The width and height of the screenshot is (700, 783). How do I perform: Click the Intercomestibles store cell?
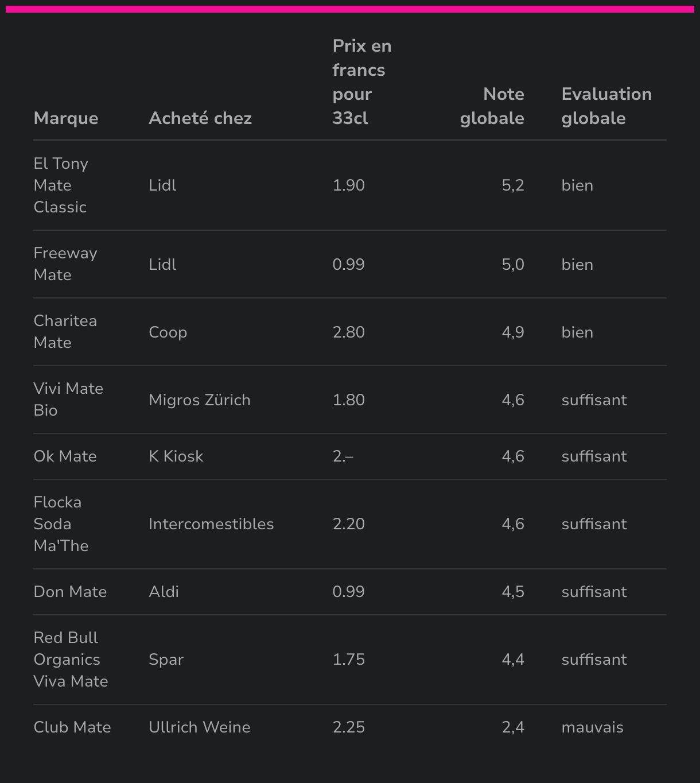coord(211,524)
